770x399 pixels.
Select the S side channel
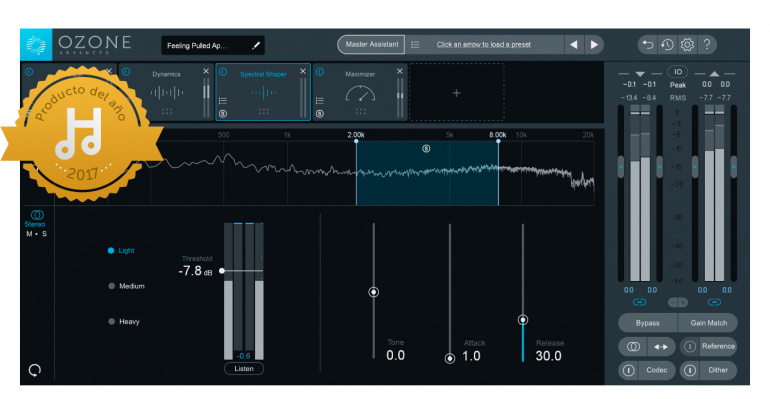coord(44,234)
